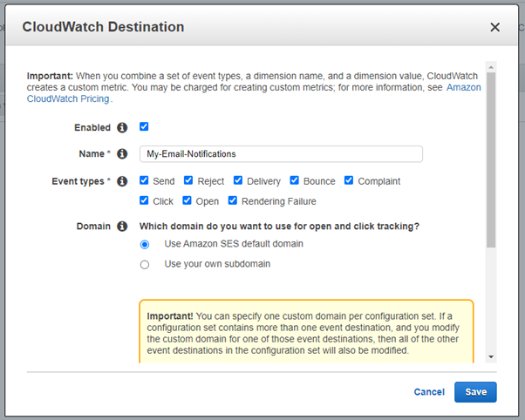Toggle the Send event type checkbox
Viewport: 525px width, 420px height.
pyautogui.click(x=145, y=181)
